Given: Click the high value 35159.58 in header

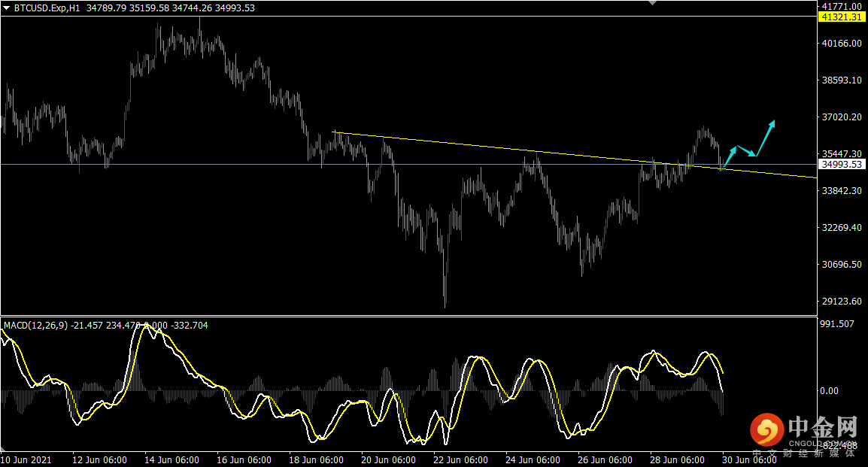Looking at the screenshot, I should (x=150, y=8).
